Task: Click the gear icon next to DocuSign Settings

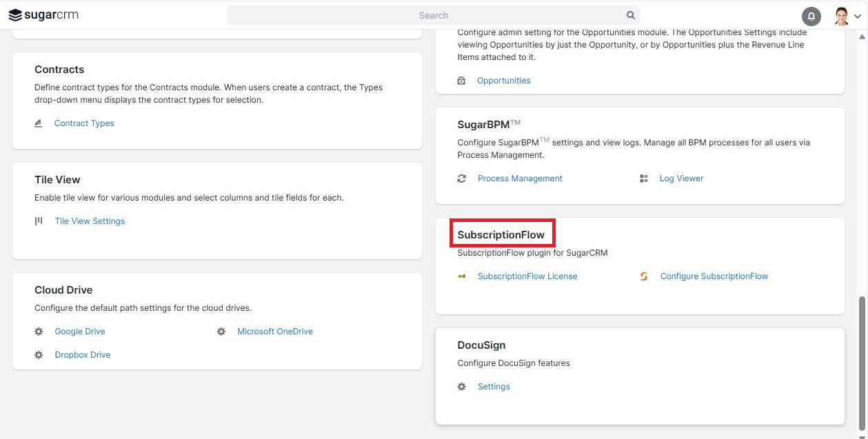Action: point(461,386)
